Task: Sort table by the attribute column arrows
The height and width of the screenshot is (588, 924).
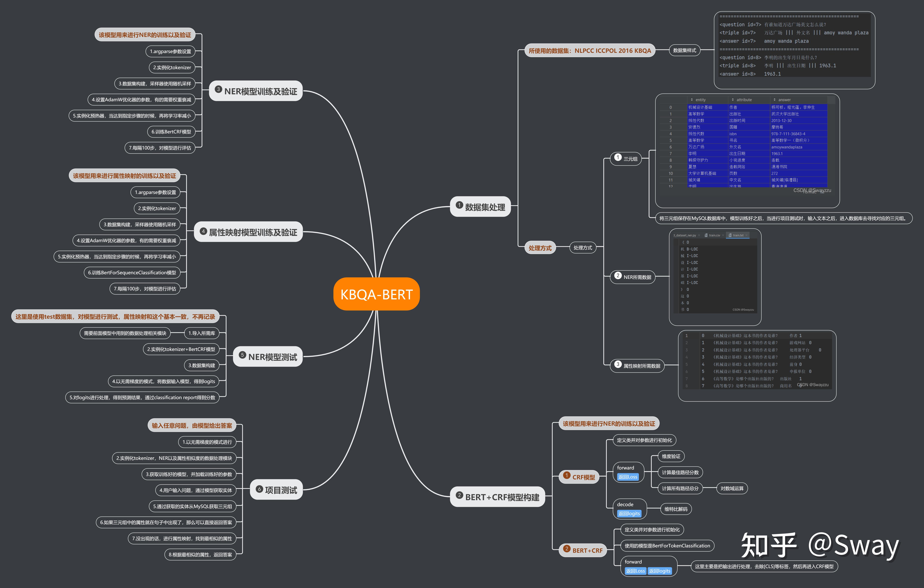Action: [x=732, y=100]
